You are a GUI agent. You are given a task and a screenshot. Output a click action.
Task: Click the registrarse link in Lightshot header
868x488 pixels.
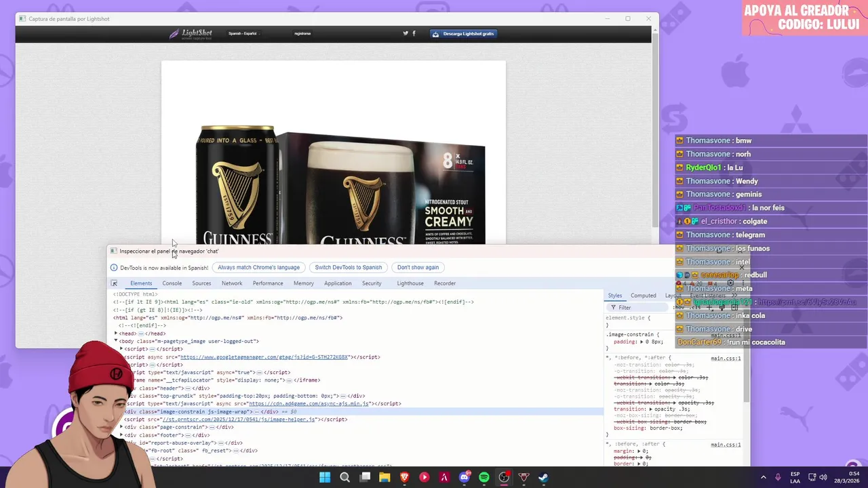pos(302,33)
